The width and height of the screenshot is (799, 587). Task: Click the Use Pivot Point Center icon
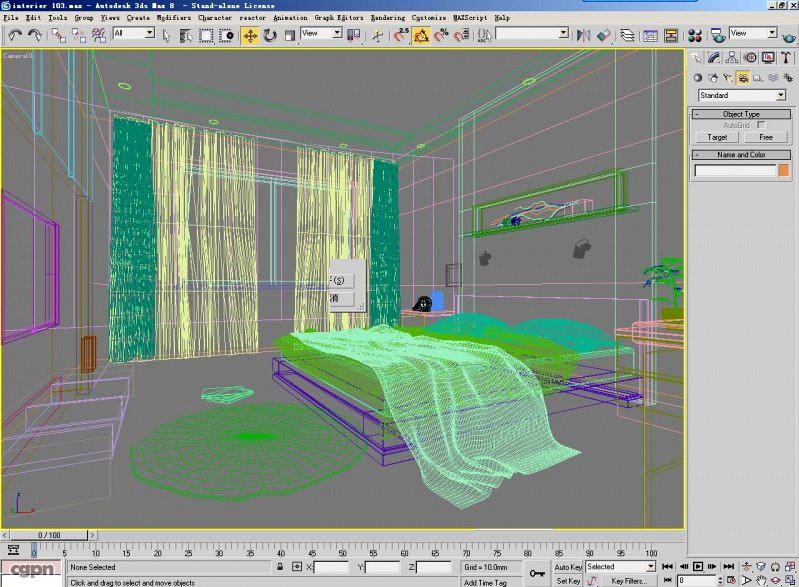353,35
